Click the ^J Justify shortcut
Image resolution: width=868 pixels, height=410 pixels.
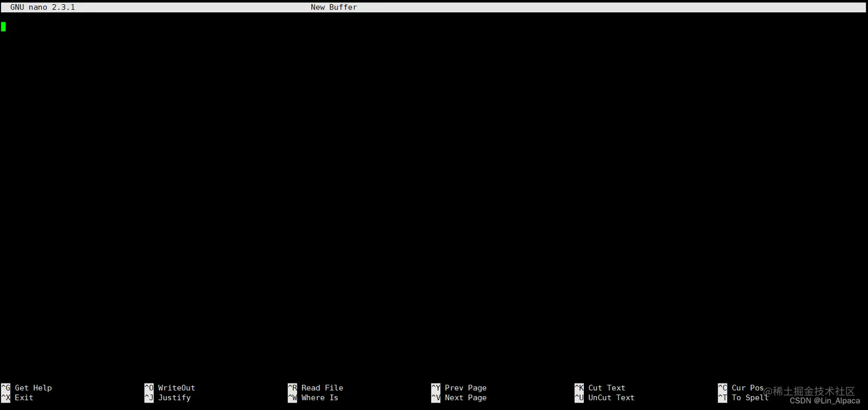click(x=168, y=397)
